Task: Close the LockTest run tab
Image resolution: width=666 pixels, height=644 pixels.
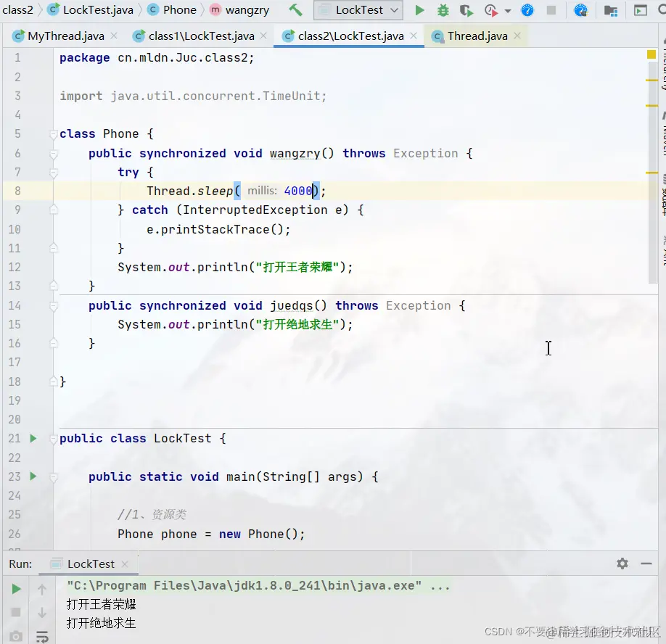Action: (125, 563)
